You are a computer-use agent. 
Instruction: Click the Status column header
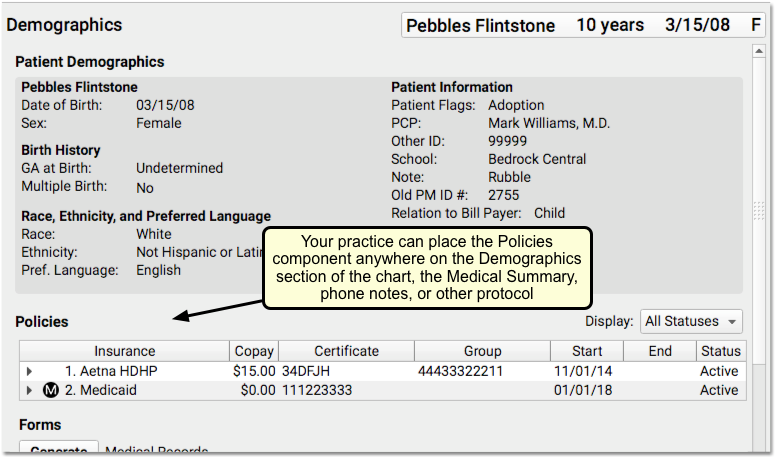tap(721, 351)
